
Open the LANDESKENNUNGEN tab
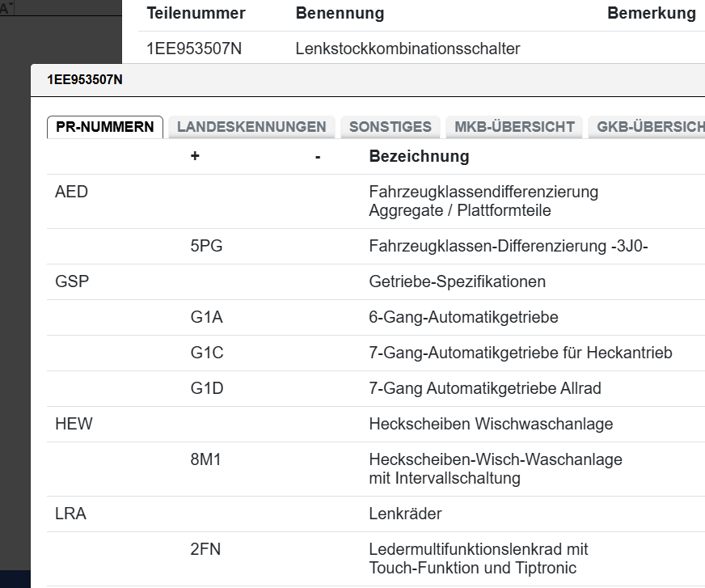coord(251,127)
